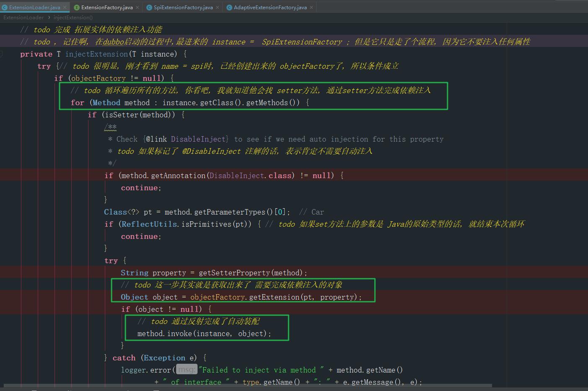Image resolution: width=588 pixels, height=391 pixels.
Task: Click 'ReflectUtils' class reference
Action: (x=149, y=224)
